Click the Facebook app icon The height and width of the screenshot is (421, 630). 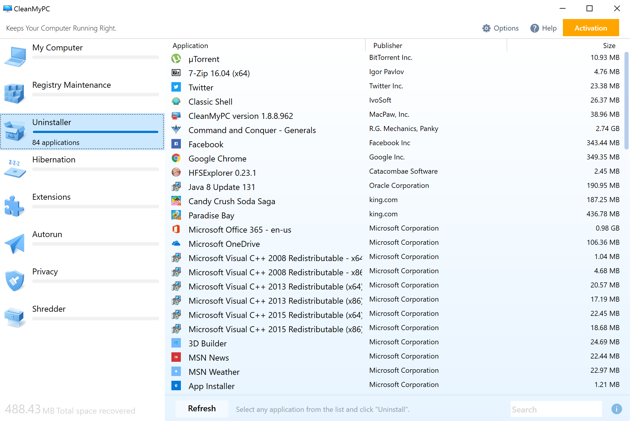pos(176,144)
